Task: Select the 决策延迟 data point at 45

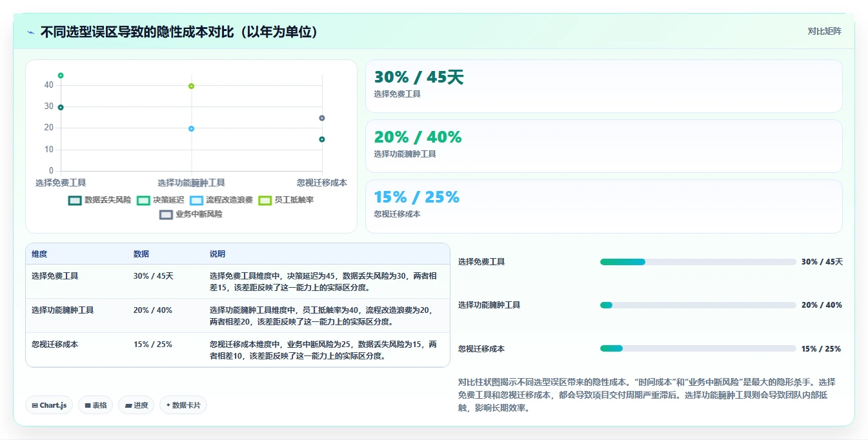Action: (61, 75)
